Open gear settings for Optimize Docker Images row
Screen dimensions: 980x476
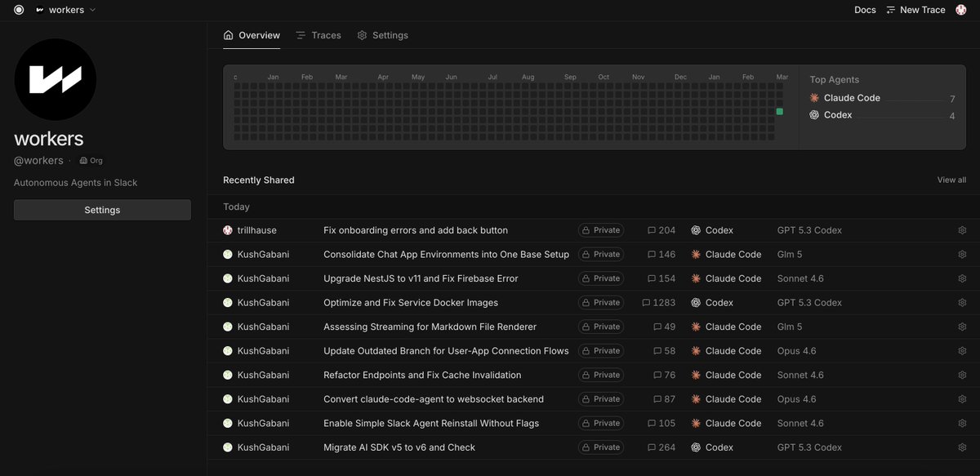coord(962,302)
